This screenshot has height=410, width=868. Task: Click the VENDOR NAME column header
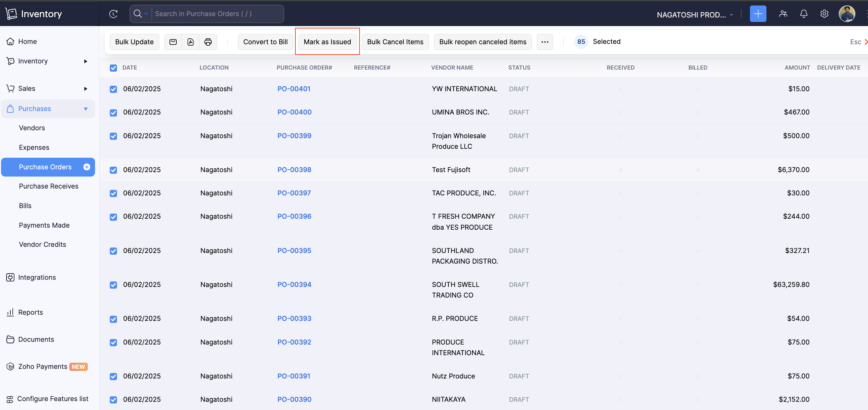point(452,68)
